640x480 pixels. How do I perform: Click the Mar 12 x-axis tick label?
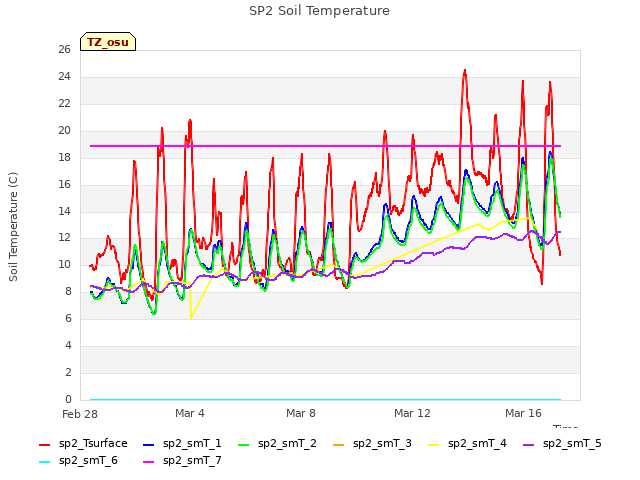tap(412, 413)
